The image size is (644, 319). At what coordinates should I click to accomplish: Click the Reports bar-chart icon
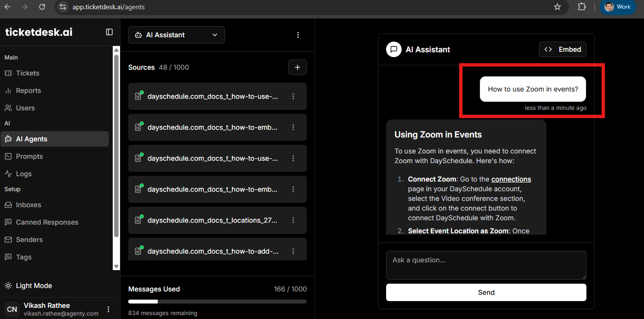8,91
